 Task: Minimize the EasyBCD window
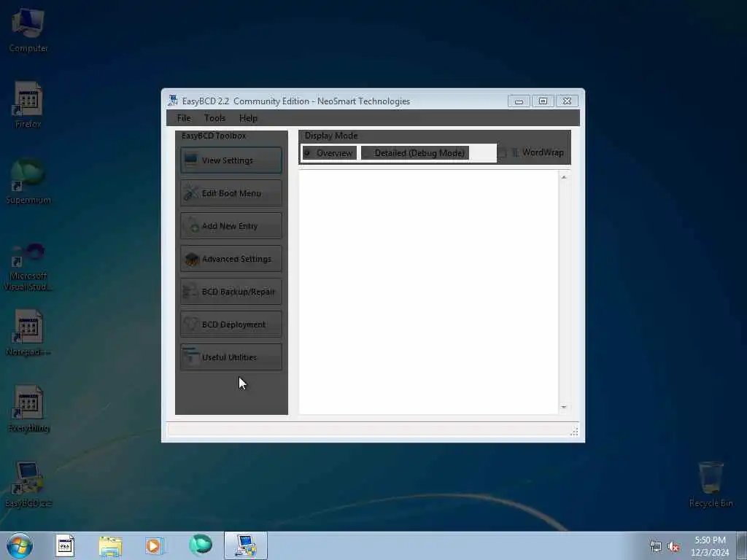pos(519,101)
